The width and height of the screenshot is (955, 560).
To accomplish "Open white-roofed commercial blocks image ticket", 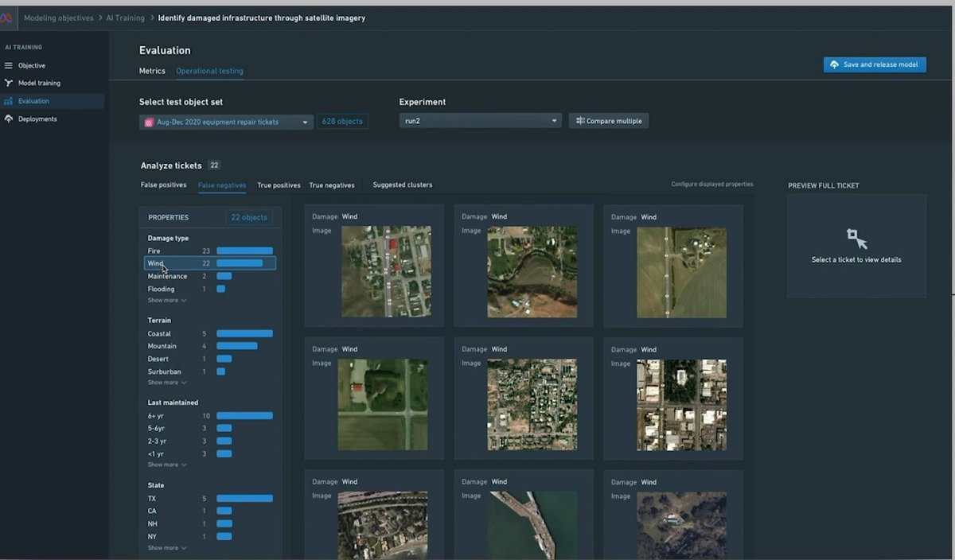I will tap(681, 405).
